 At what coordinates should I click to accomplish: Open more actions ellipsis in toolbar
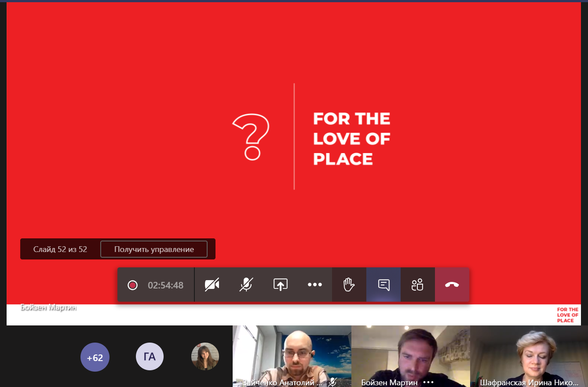pos(315,285)
